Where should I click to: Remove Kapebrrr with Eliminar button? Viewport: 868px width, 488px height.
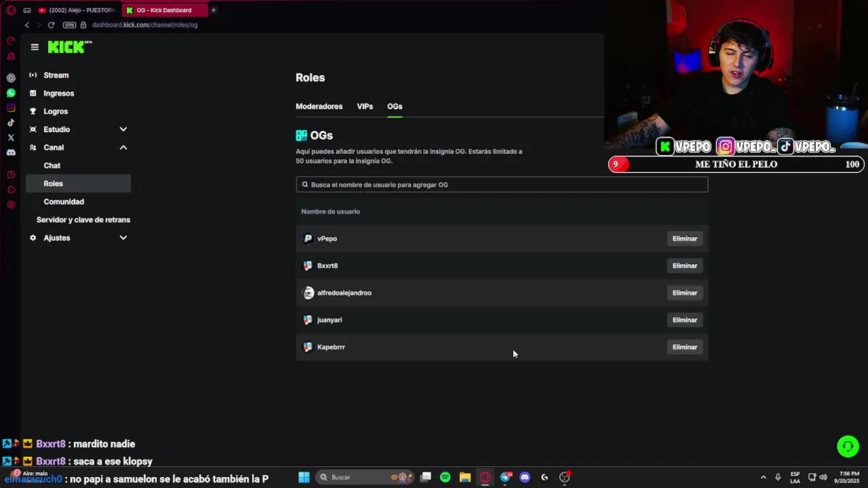coord(685,347)
